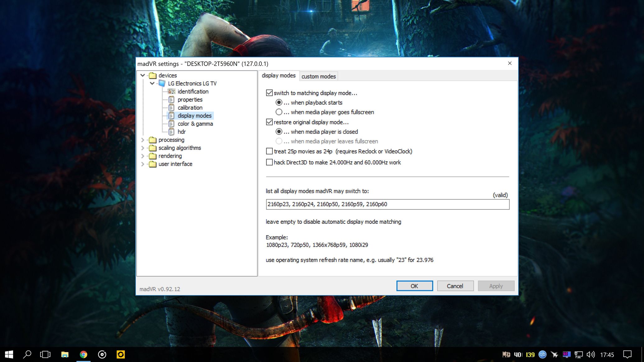
Task: Click the network tray icon
Action: (x=578, y=355)
